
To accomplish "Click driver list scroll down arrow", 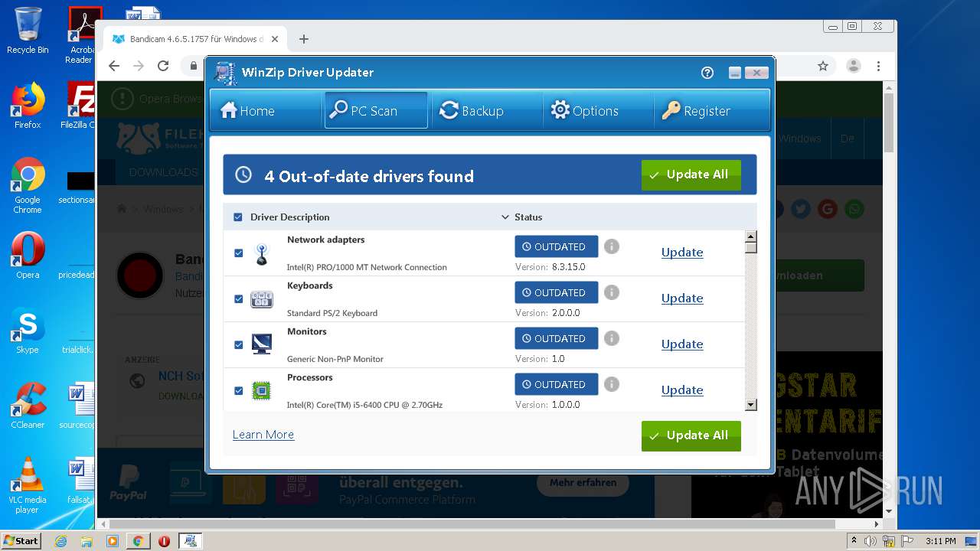I will tap(751, 405).
